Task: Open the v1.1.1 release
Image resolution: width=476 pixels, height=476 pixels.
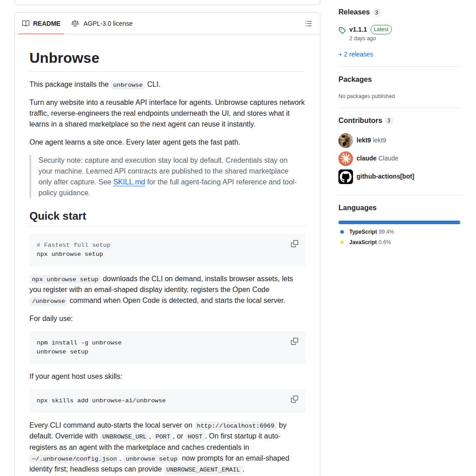Action: [358, 29]
